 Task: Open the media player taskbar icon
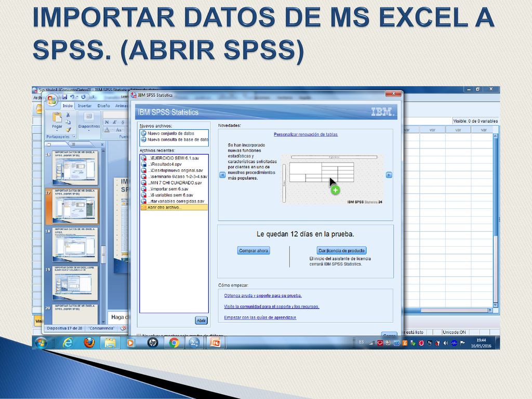point(130,343)
